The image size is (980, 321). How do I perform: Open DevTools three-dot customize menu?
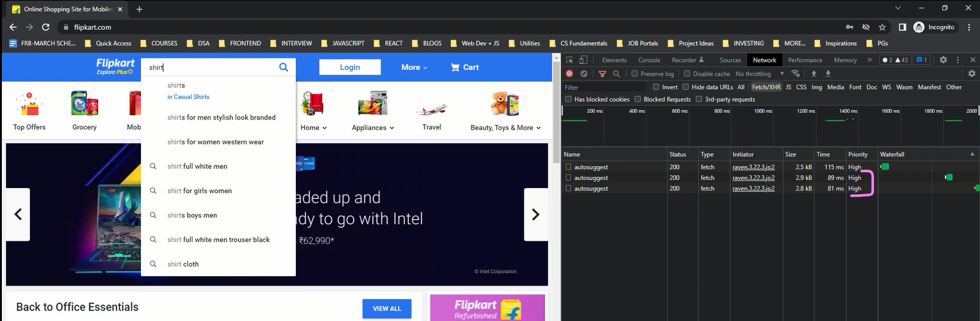[x=957, y=60]
